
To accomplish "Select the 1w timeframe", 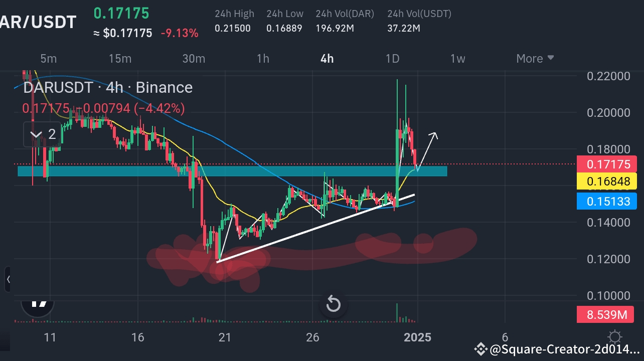I will [x=457, y=59].
